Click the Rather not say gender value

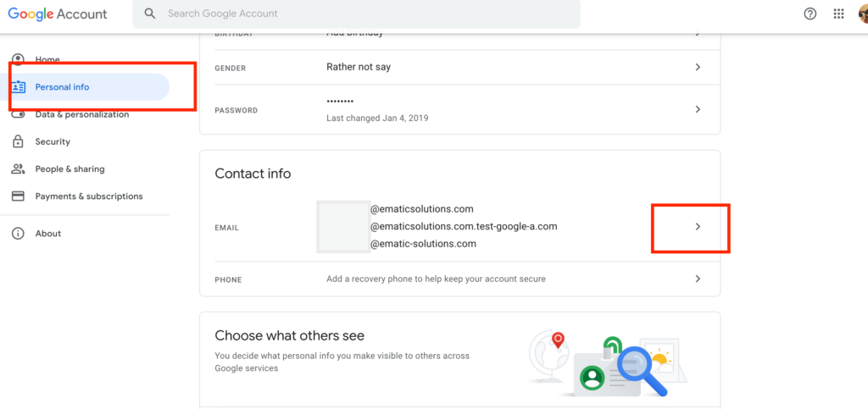tap(359, 67)
